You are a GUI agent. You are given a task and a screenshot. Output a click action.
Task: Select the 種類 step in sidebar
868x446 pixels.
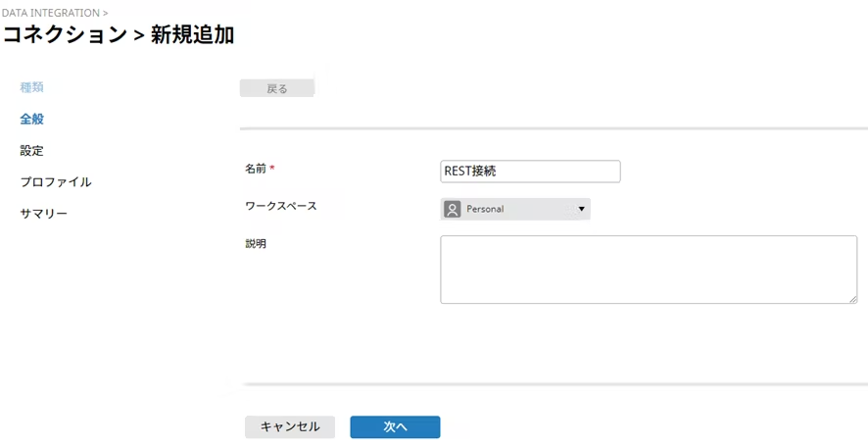31,87
